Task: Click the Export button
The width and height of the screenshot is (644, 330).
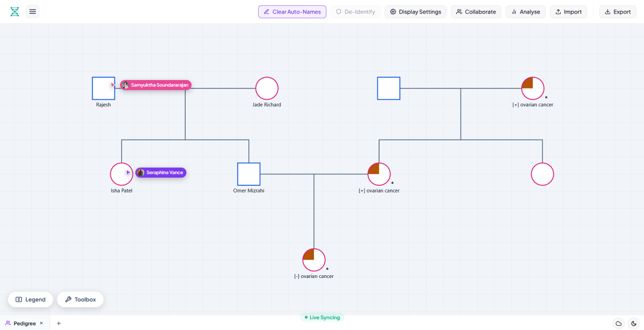Action: click(x=618, y=12)
